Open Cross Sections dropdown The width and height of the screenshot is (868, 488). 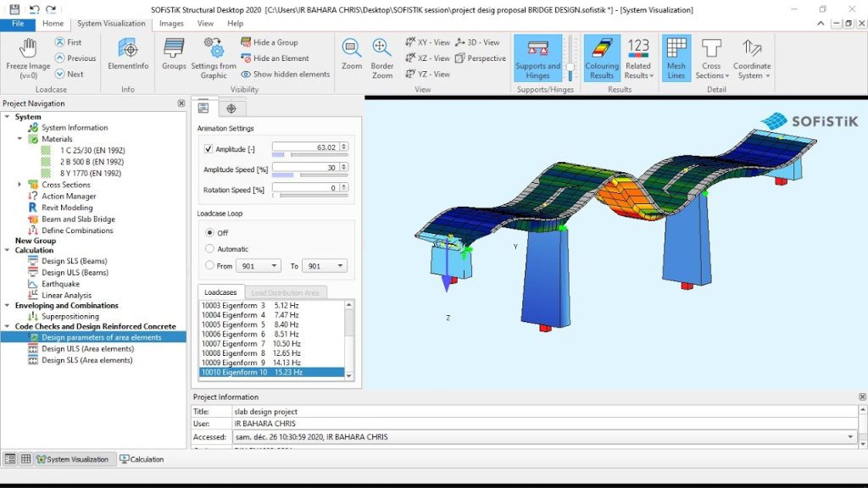pos(711,58)
